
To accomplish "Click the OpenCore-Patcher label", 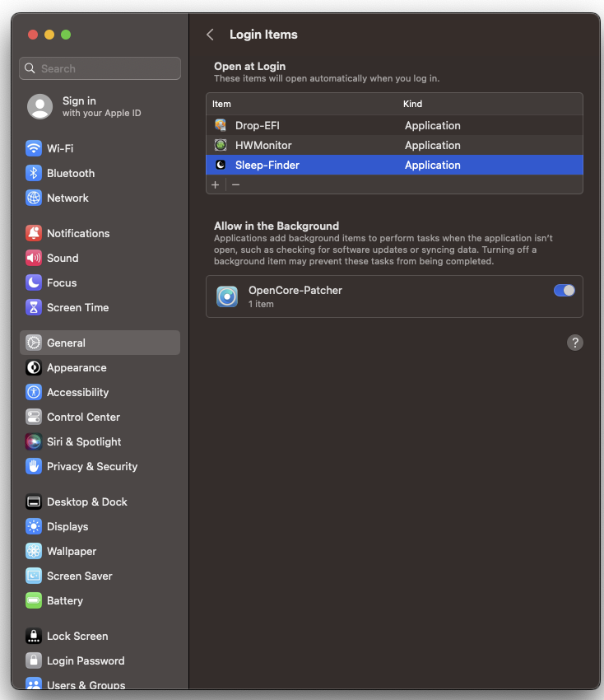I will (x=295, y=290).
